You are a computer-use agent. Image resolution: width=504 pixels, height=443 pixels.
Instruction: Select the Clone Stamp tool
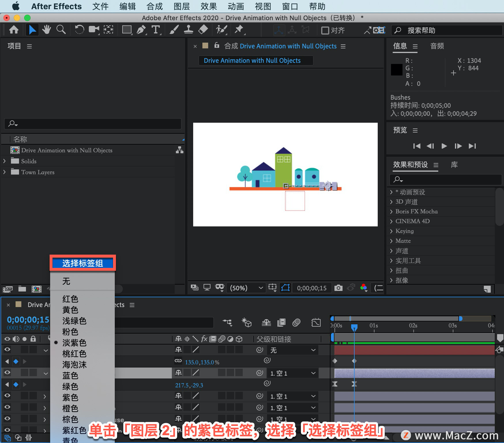189,30
